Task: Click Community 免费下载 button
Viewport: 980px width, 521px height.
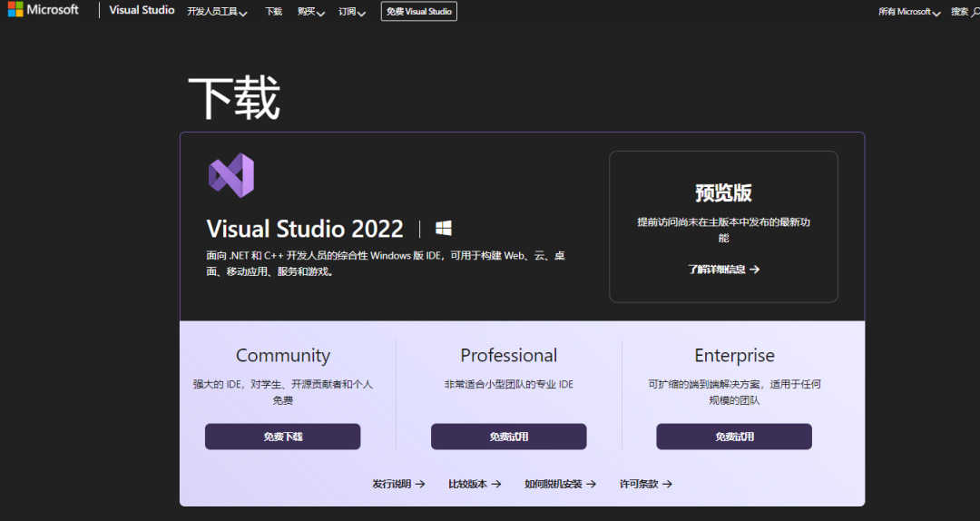Action: tap(282, 437)
